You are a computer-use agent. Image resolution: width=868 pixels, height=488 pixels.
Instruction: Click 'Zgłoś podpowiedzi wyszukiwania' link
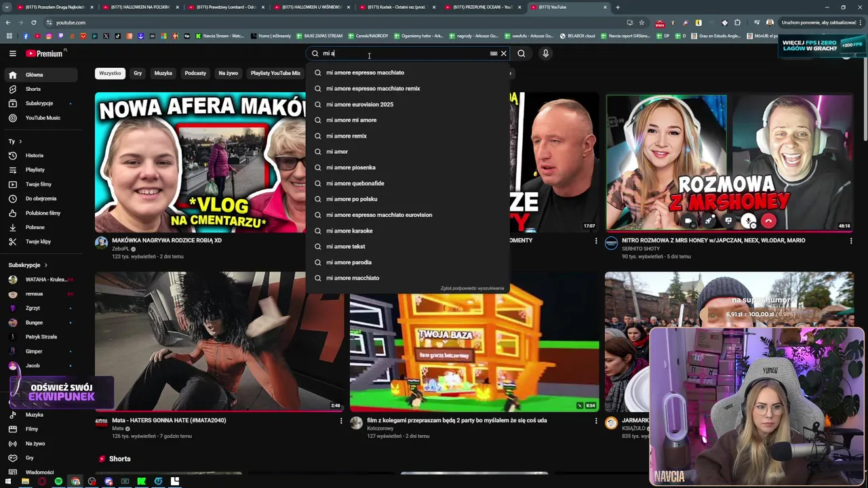click(472, 288)
